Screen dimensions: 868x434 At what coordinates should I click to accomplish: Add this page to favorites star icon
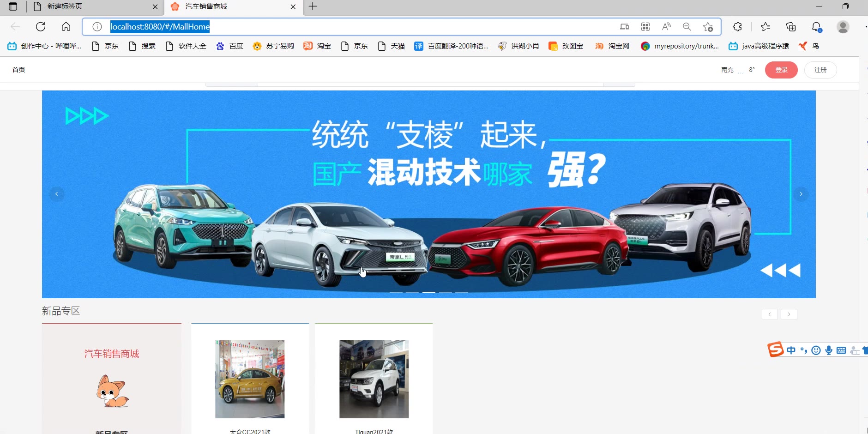(708, 27)
